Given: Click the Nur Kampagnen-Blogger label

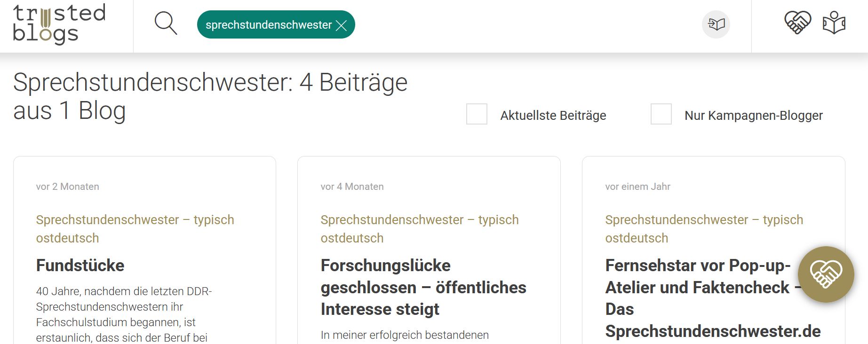Looking at the screenshot, I should click(753, 116).
